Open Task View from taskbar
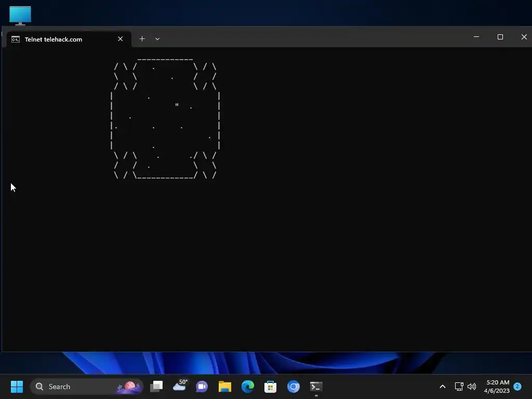This screenshot has height=399, width=532. 156,387
